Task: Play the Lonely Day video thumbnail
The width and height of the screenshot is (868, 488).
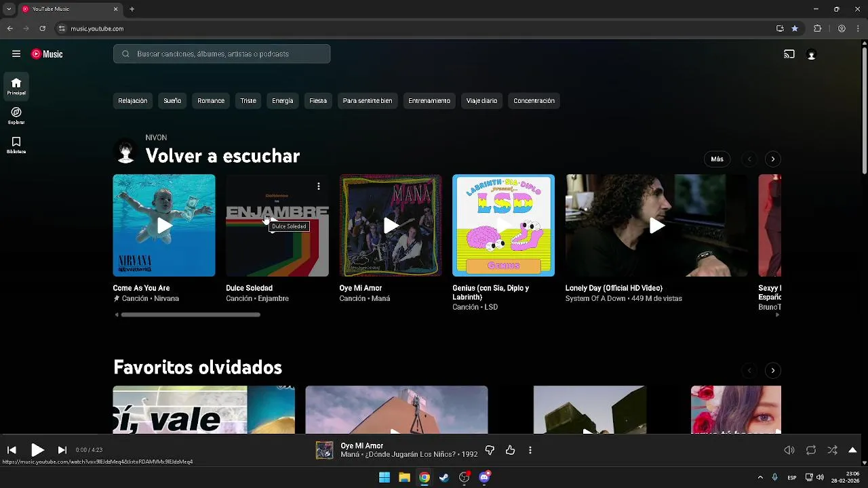Action: (x=656, y=226)
